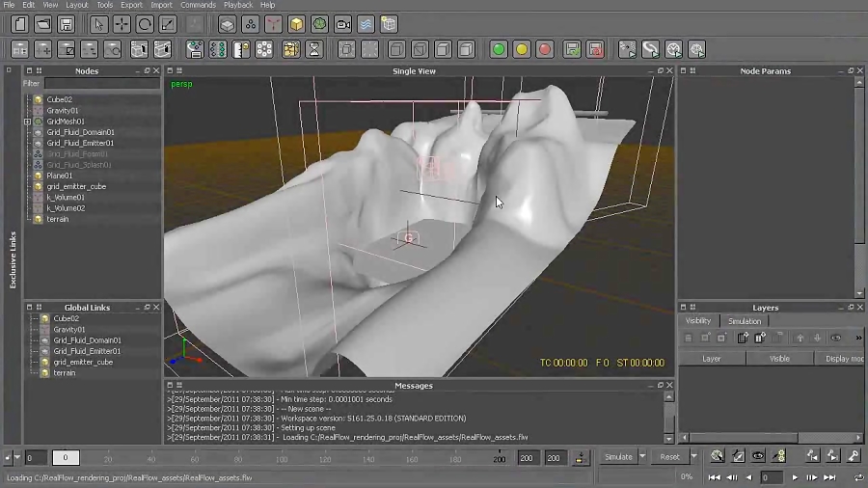Click the Play forward button

point(795,477)
